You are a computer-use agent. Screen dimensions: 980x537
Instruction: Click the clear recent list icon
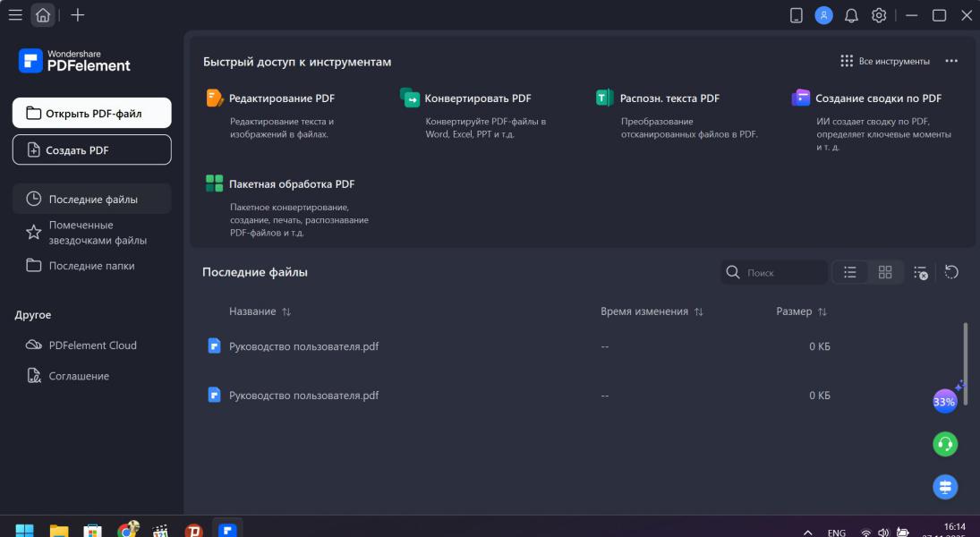pos(920,273)
